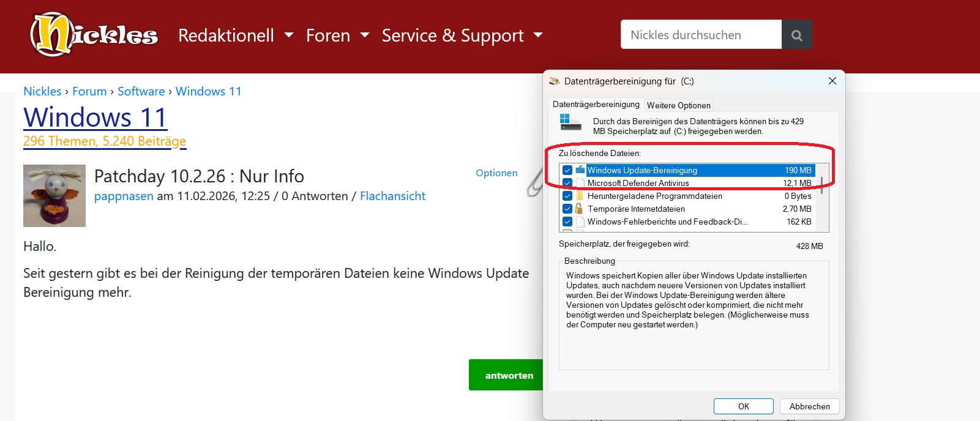The width and height of the screenshot is (980, 421).
Task: Click the search magnifier button
Action: 796,35
